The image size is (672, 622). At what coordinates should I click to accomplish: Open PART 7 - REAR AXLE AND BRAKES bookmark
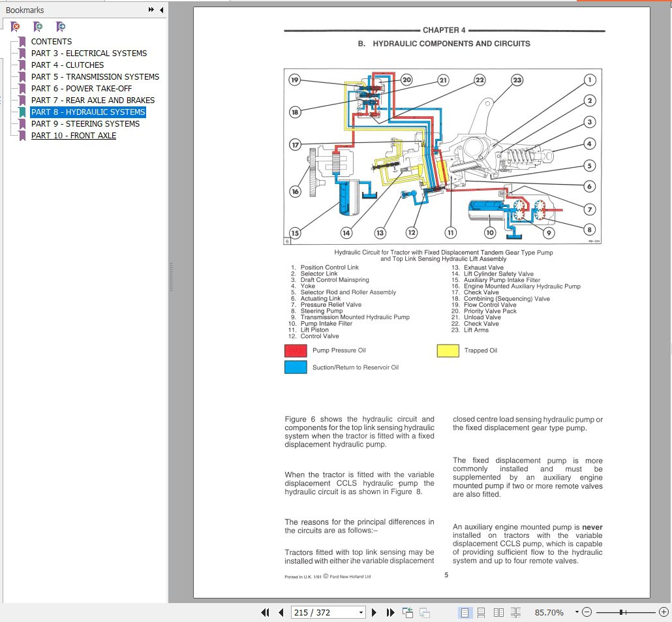(x=93, y=101)
